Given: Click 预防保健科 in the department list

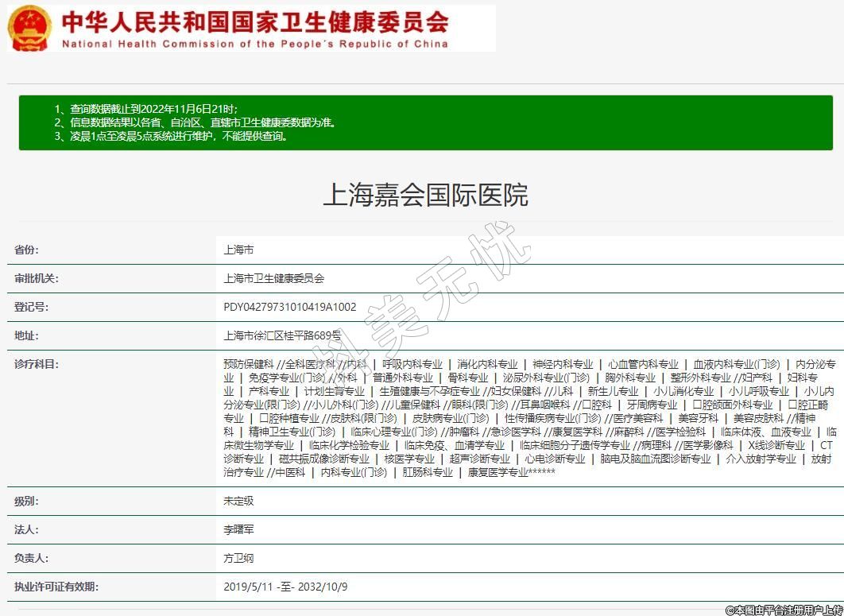Looking at the screenshot, I should click(249, 364).
